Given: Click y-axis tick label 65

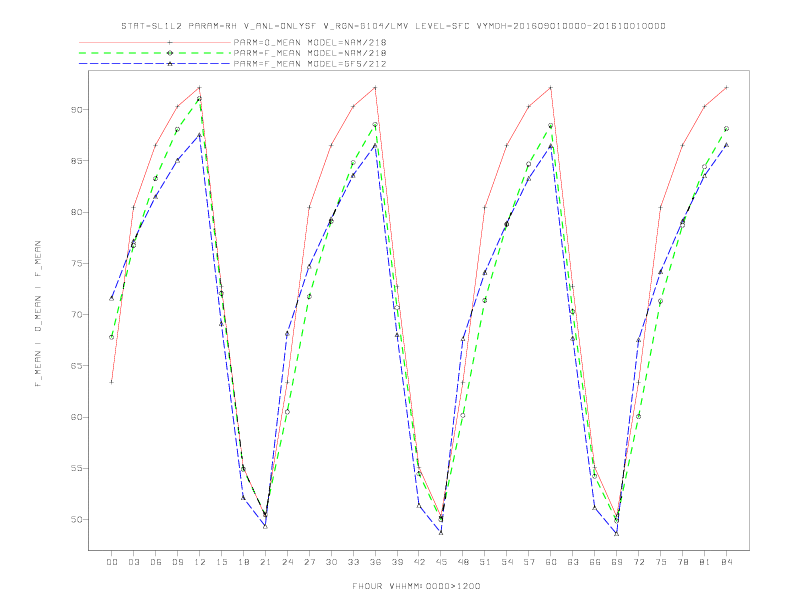Looking at the screenshot, I should pyautogui.click(x=77, y=366).
